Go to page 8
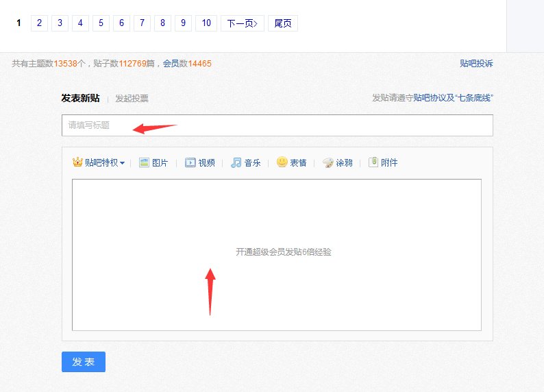 [162, 23]
